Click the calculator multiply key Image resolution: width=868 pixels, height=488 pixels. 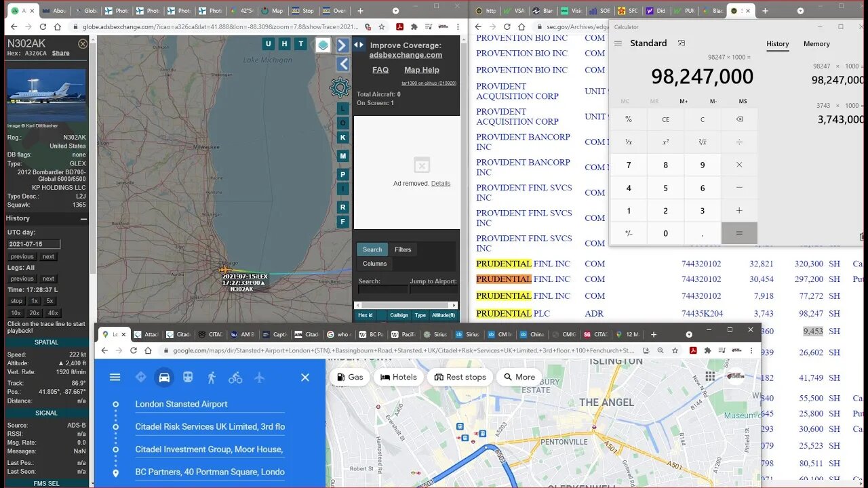(x=739, y=165)
